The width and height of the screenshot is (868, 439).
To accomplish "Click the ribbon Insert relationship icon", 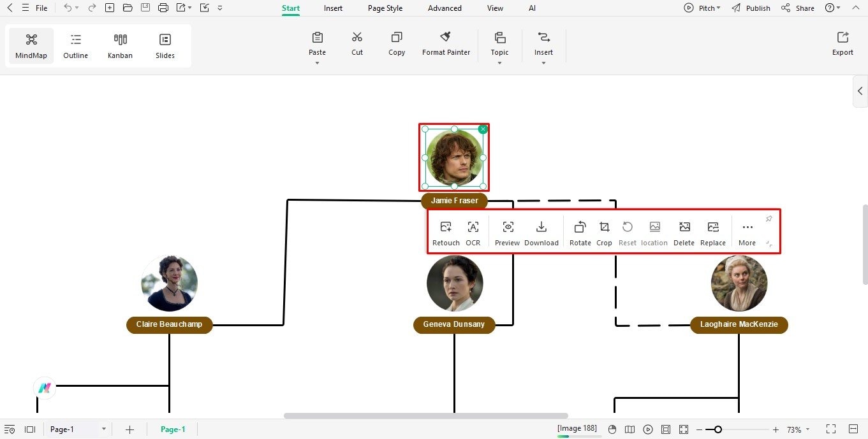I will pos(543,38).
